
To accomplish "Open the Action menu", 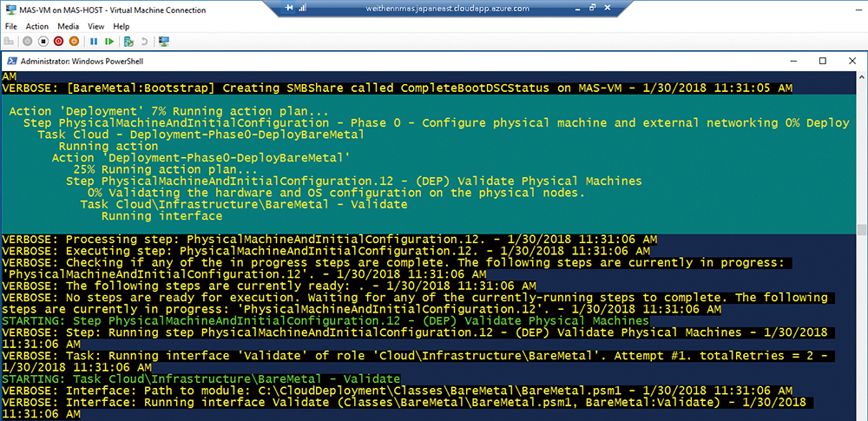I will pyautogui.click(x=37, y=26).
